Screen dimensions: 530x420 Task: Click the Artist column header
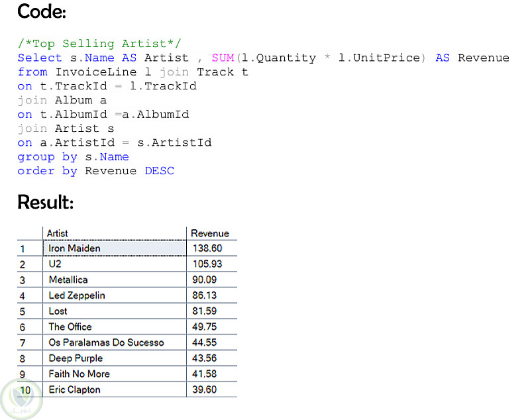point(115,233)
